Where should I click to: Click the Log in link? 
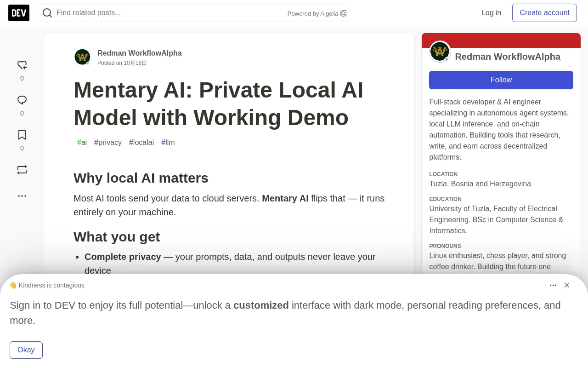point(491,13)
